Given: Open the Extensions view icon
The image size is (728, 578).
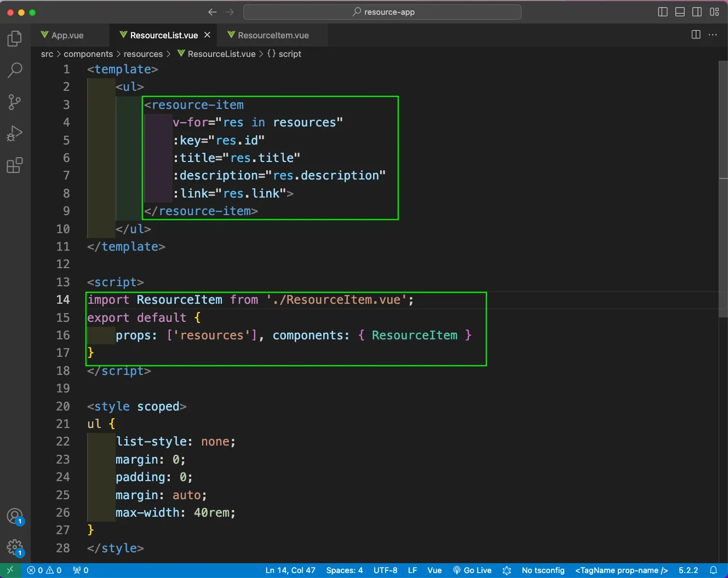Looking at the screenshot, I should (x=15, y=165).
